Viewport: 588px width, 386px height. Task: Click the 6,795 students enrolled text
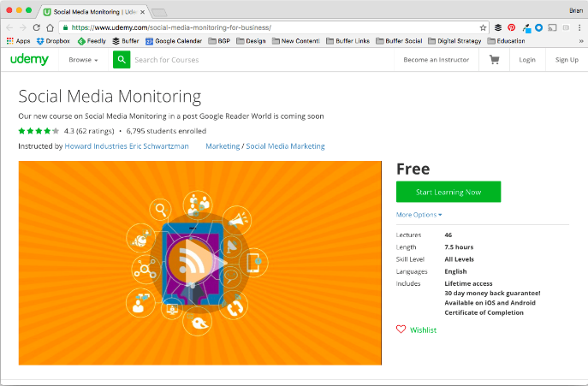pos(166,131)
